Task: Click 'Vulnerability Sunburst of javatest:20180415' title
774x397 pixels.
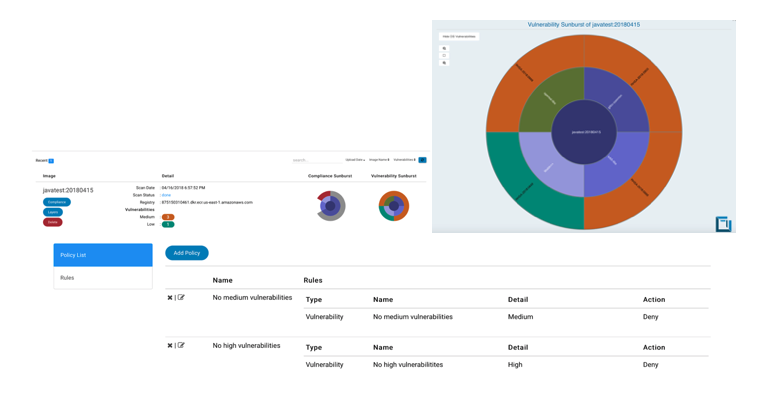Action: pos(584,24)
